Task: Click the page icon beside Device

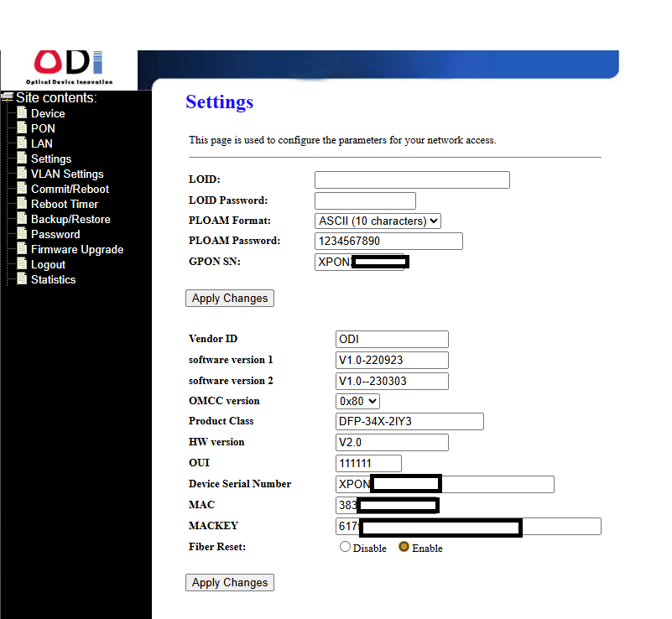Action: [x=23, y=113]
